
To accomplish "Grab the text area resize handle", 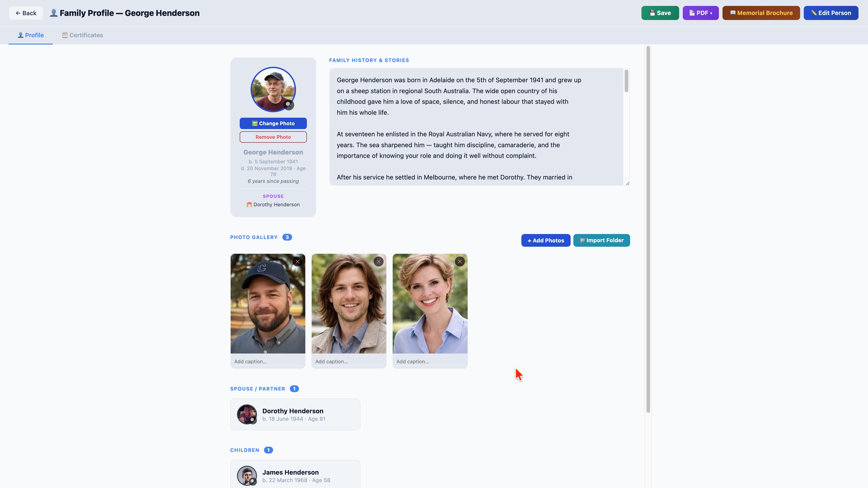I will [627, 183].
